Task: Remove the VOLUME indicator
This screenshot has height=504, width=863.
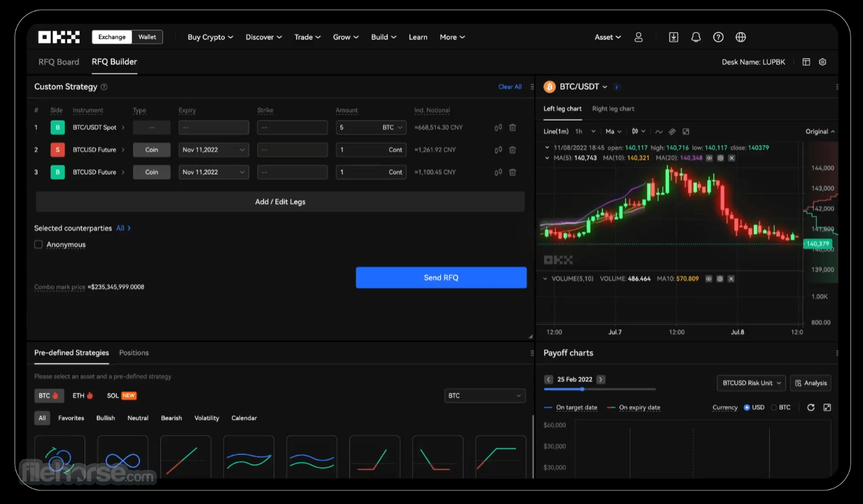Action: pyautogui.click(x=731, y=279)
